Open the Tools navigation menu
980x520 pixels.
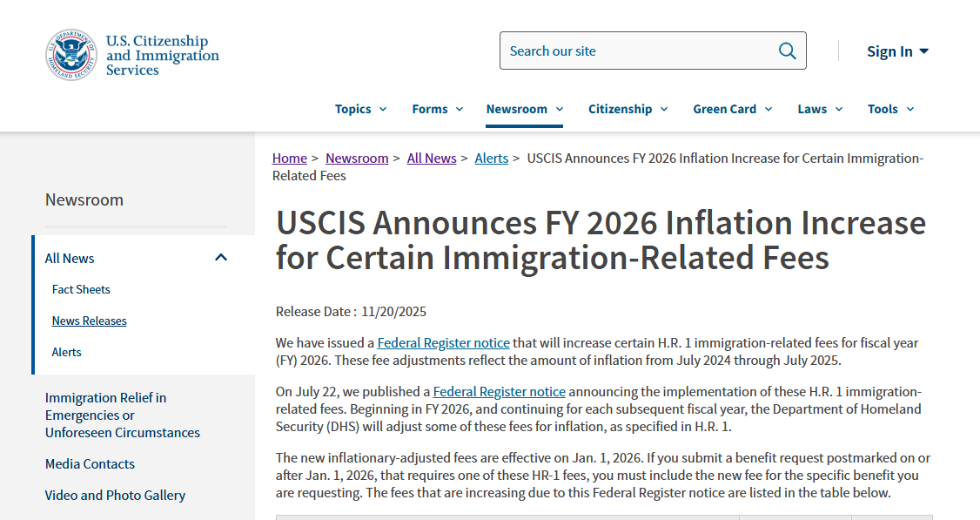(x=890, y=109)
